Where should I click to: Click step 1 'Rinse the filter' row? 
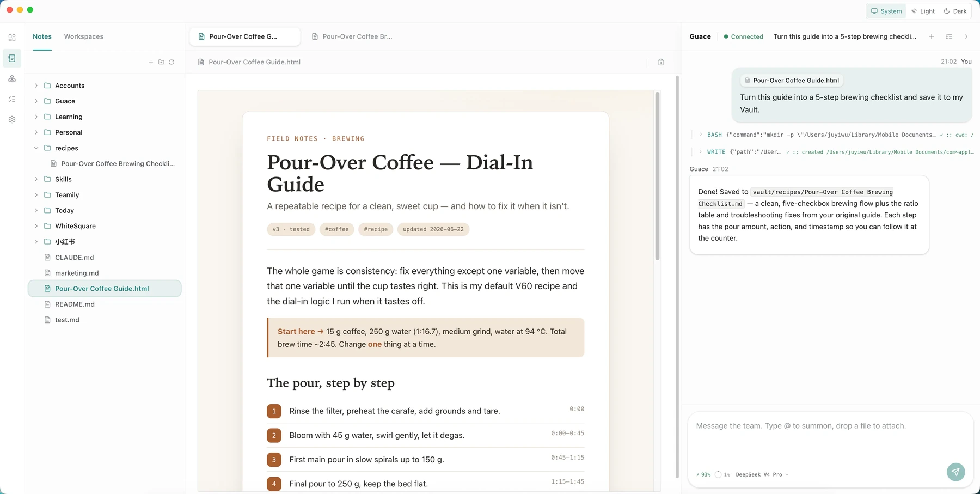(x=425, y=411)
